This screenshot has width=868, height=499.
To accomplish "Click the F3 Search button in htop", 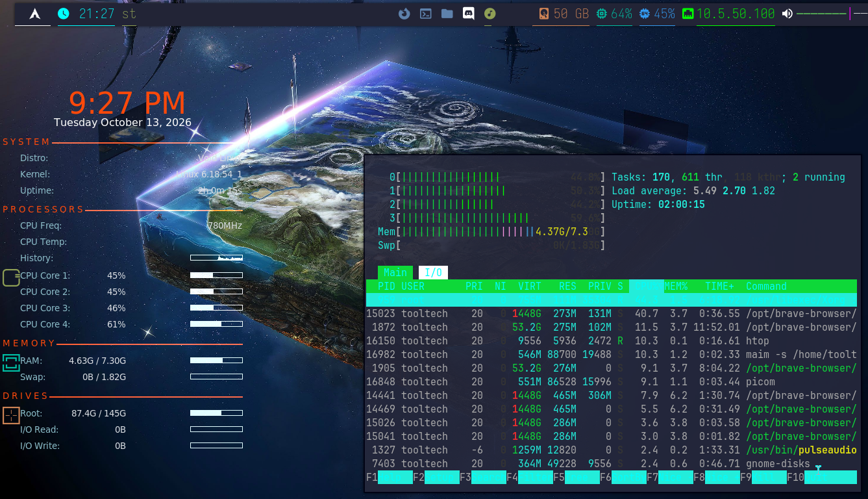I will (x=483, y=478).
